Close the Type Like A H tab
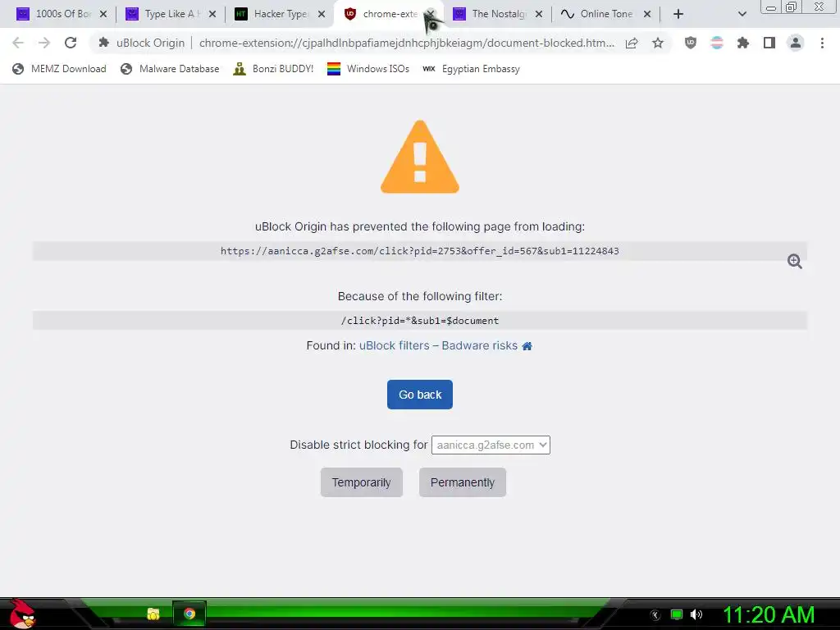The height and width of the screenshot is (630, 840). [212, 14]
